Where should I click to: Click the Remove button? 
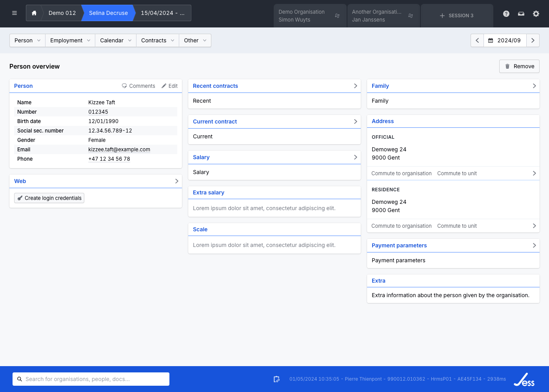point(519,66)
